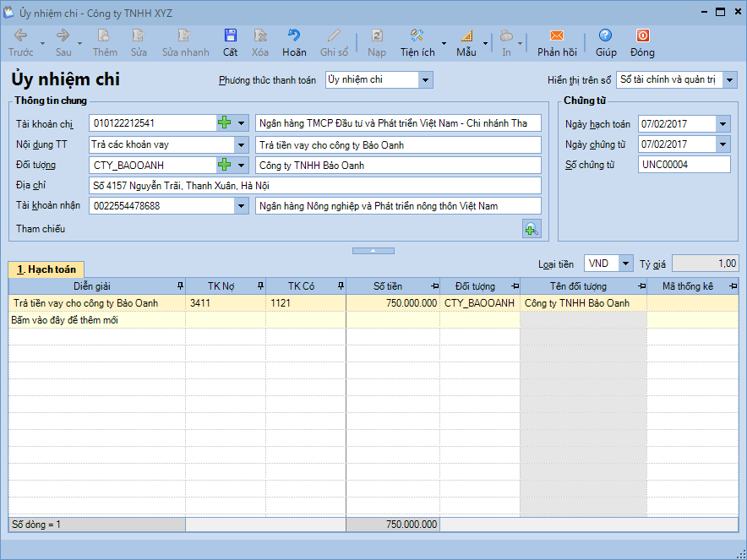The height and width of the screenshot is (560, 747).
Task: Click the Tham chiếu reference search icon
Action: [x=532, y=229]
